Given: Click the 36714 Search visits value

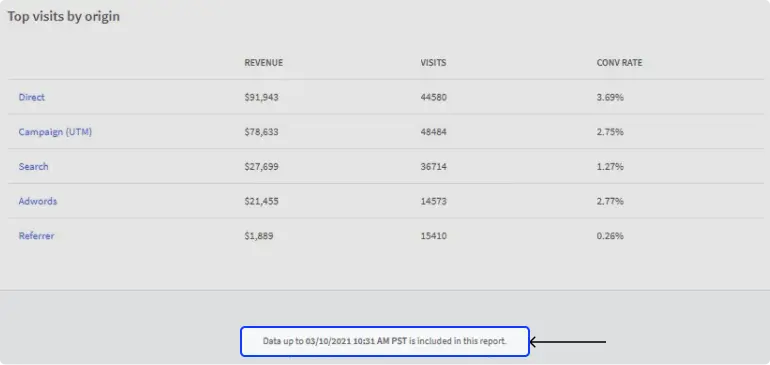Looking at the screenshot, I should pyautogui.click(x=434, y=167).
